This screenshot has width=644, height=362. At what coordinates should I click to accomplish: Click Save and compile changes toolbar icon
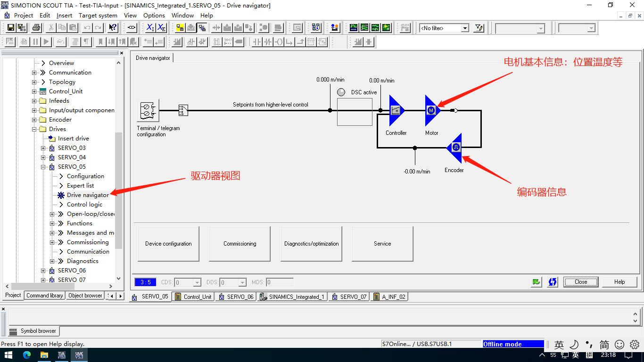point(21,28)
